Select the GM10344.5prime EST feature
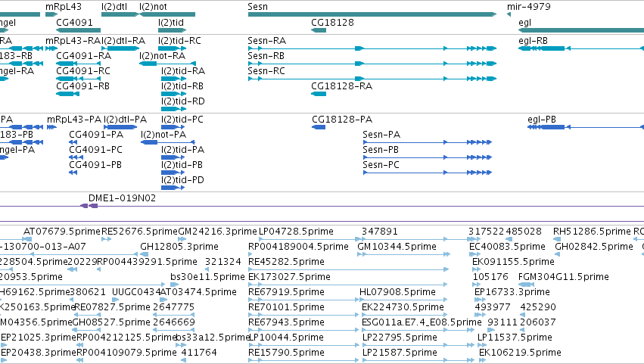Viewport: 644px width, 364px height. [x=404, y=254]
